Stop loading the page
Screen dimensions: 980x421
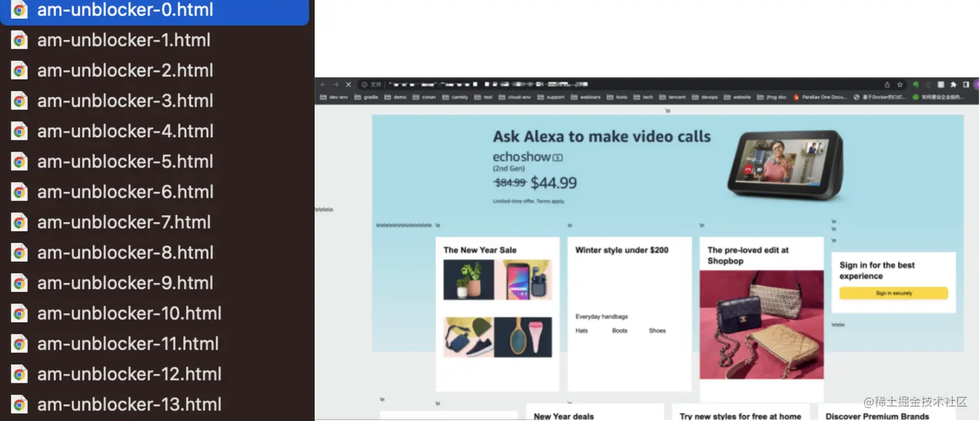pyautogui.click(x=349, y=84)
